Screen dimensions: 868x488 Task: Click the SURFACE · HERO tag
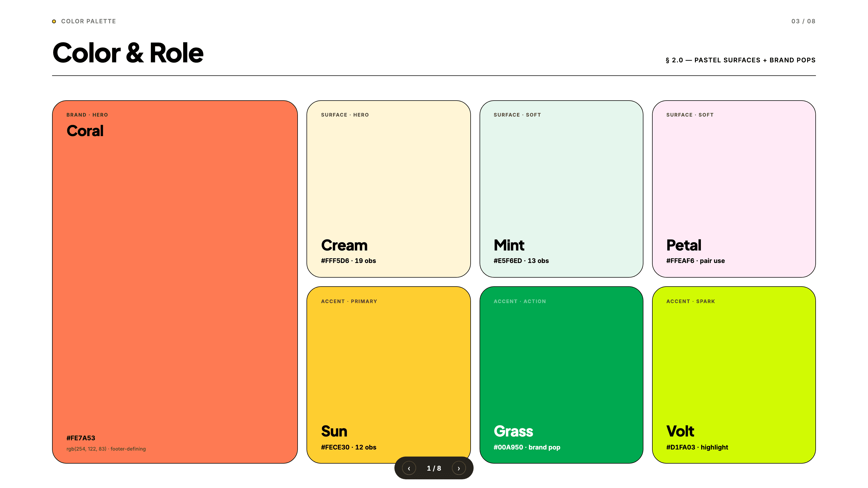pyautogui.click(x=345, y=115)
